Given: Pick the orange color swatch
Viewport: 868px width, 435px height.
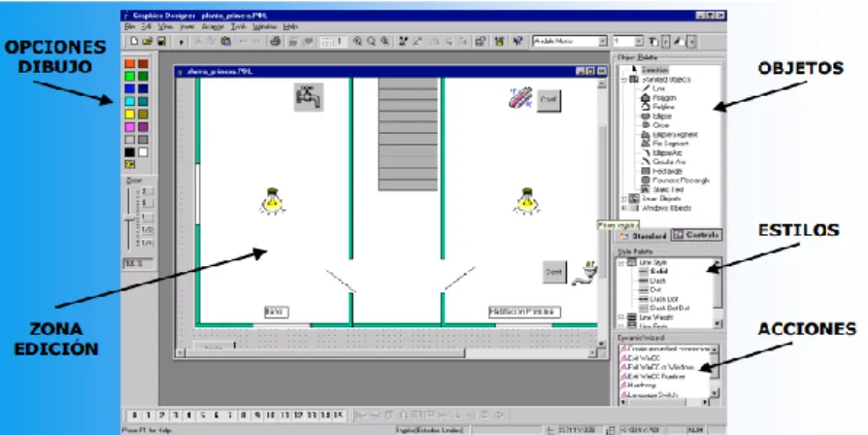Looking at the screenshot, I should (x=129, y=64).
